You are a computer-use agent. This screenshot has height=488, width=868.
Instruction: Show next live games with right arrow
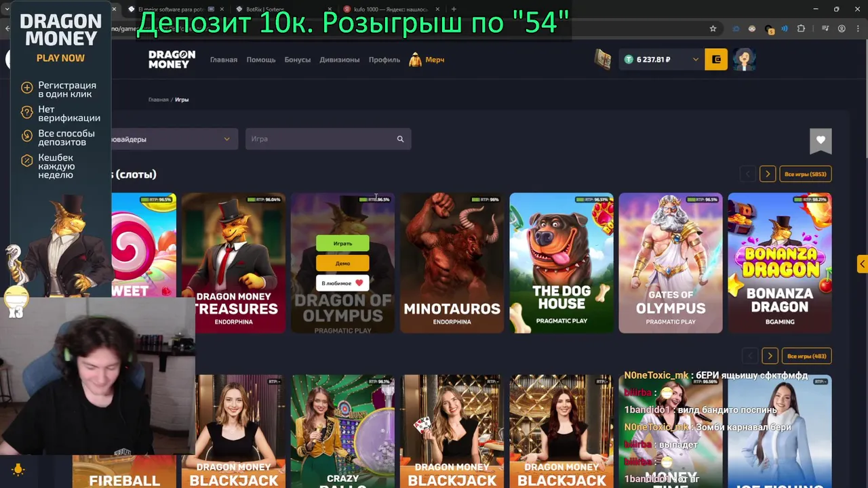click(770, 356)
